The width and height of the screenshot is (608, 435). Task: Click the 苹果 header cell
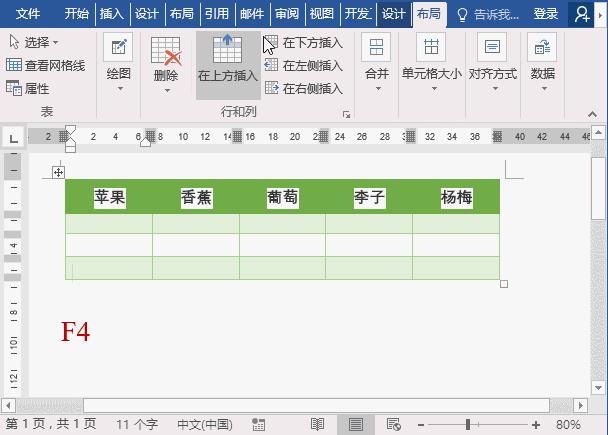pos(109,197)
